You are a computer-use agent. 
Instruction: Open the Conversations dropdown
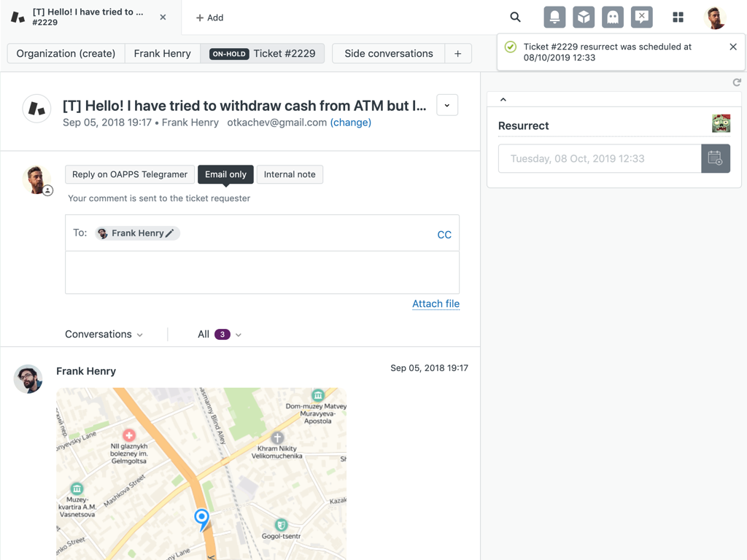point(104,334)
